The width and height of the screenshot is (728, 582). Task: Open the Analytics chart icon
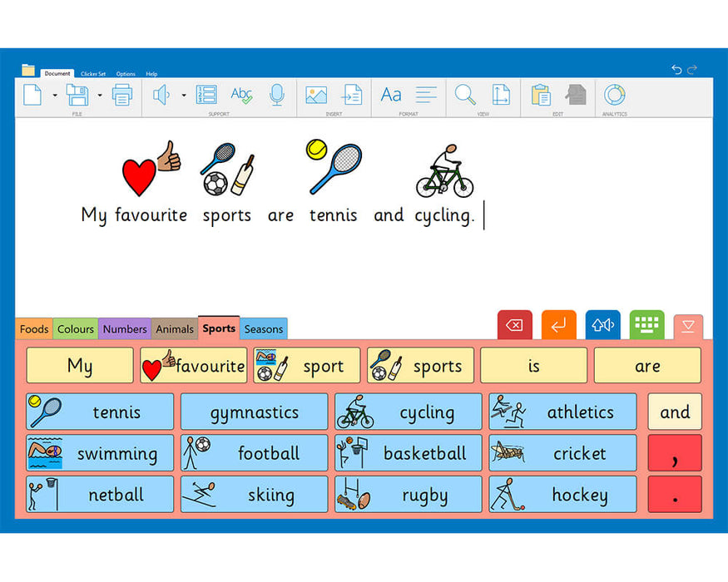[x=614, y=95]
